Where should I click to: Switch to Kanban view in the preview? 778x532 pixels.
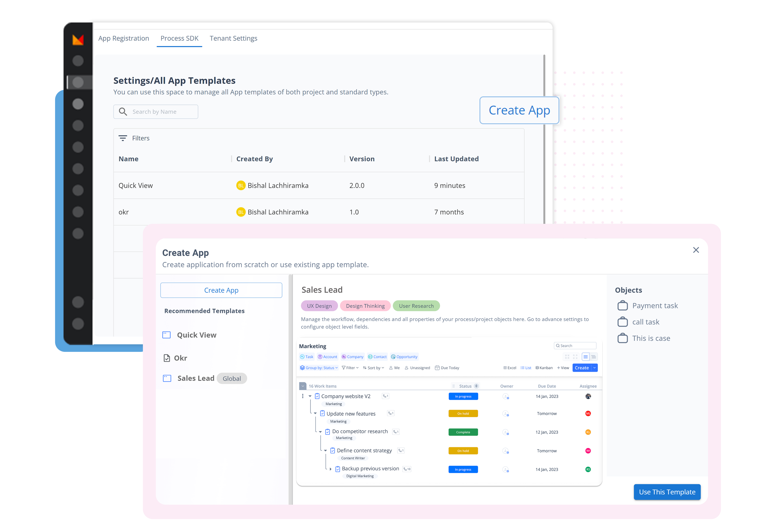tap(544, 368)
